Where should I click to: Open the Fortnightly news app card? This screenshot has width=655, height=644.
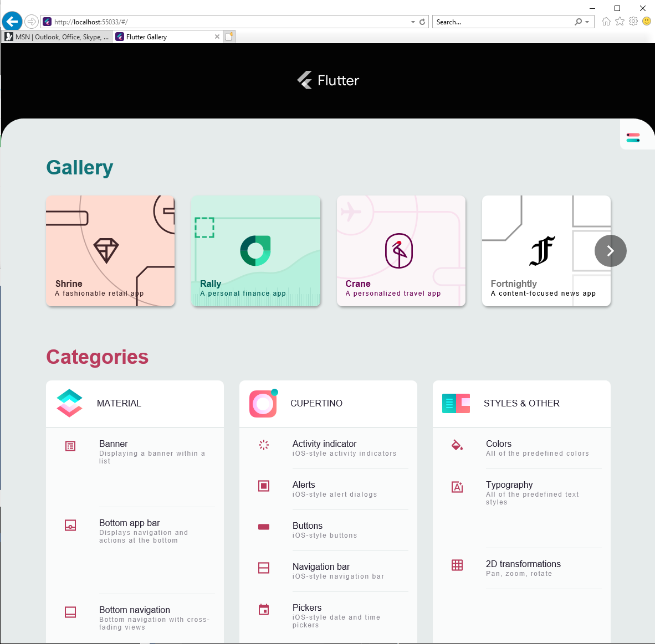(546, 251)
